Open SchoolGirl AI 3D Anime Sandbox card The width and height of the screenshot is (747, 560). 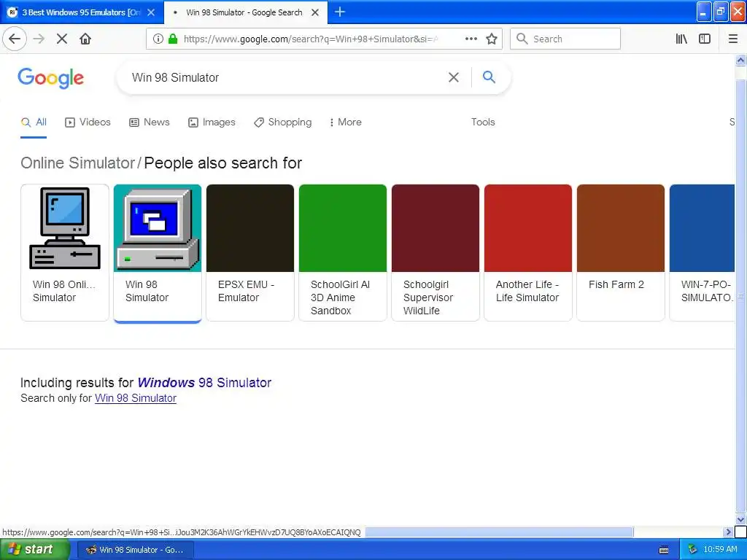343,252
